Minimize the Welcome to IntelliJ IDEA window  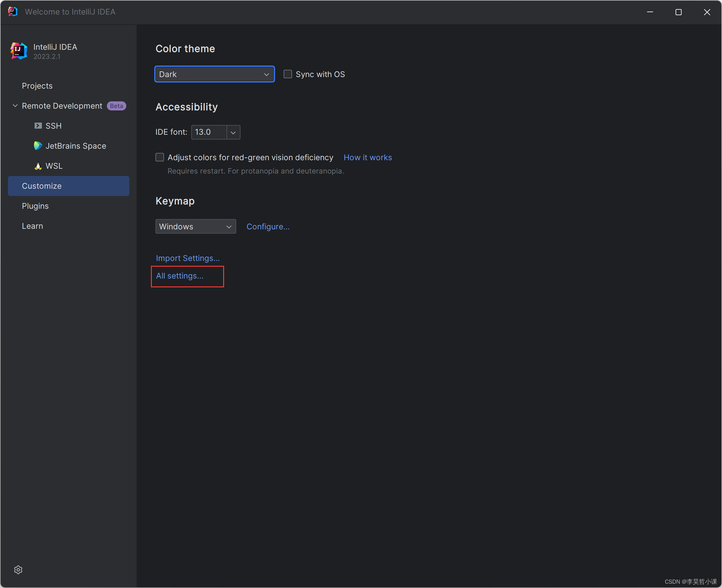[650, 12]
